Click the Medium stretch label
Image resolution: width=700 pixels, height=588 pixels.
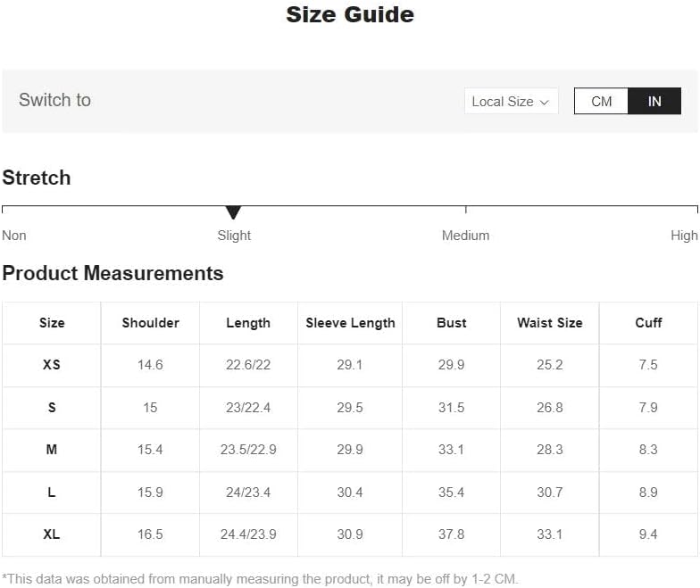click(466, 236)
